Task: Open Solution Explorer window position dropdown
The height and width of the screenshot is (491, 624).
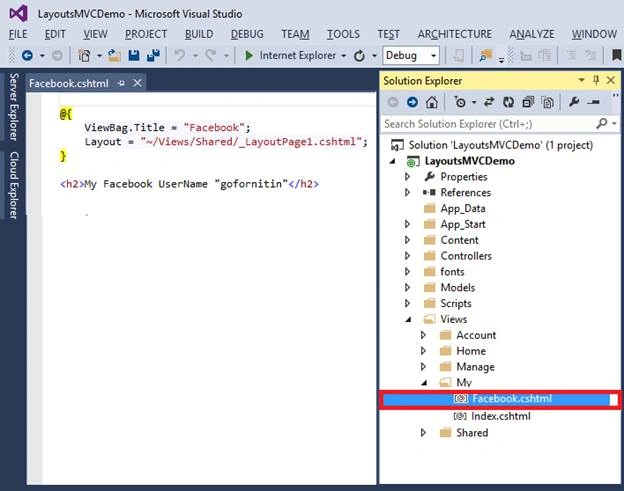Action: coord(581,80)
